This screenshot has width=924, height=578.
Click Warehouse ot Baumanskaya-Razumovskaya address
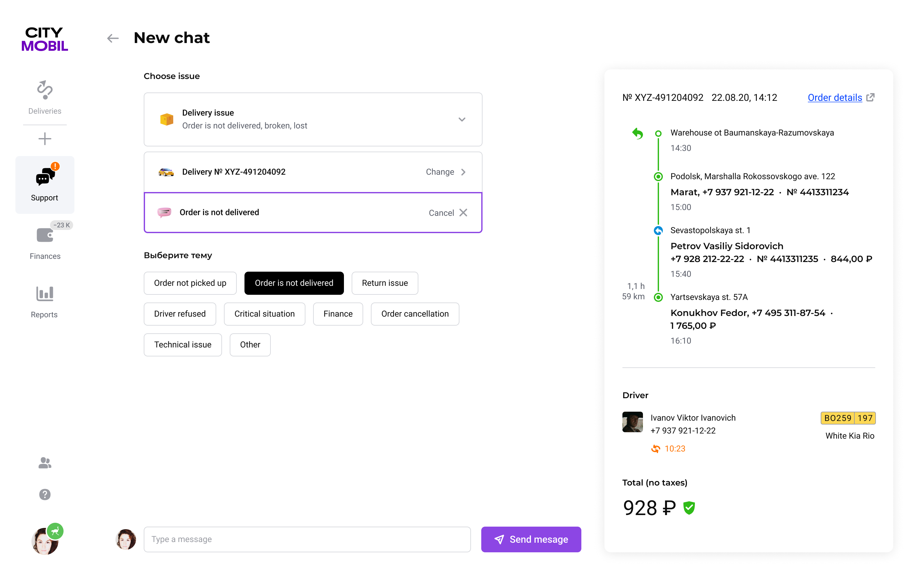[752, 133]
